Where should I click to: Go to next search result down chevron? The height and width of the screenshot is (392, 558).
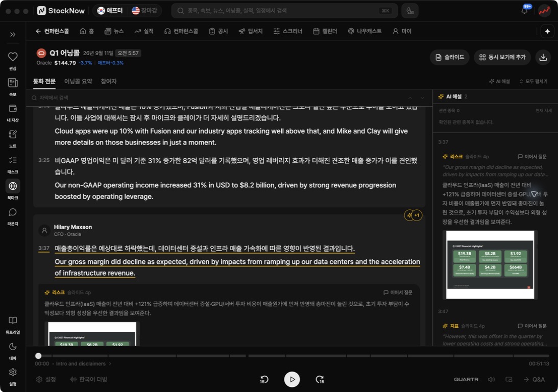(x=422, y=98)
